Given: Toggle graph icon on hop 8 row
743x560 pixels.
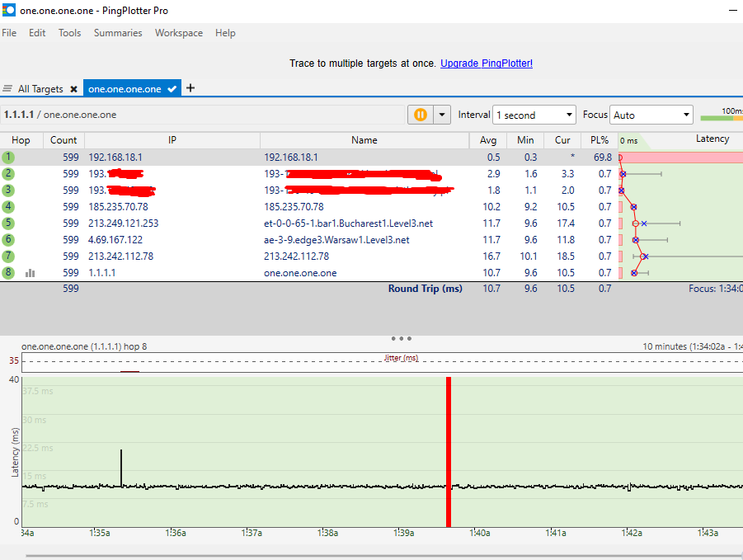Looking at the screenshot, I should point(31,273).
